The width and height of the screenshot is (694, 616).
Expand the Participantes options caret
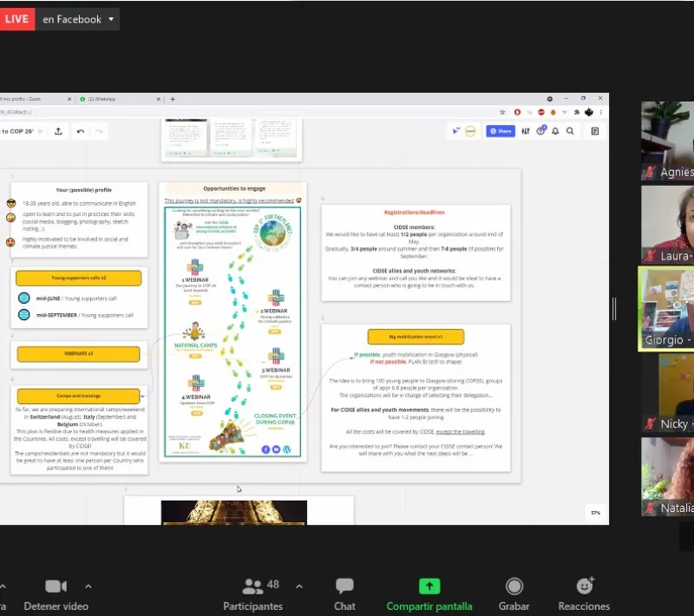(299, 587)
